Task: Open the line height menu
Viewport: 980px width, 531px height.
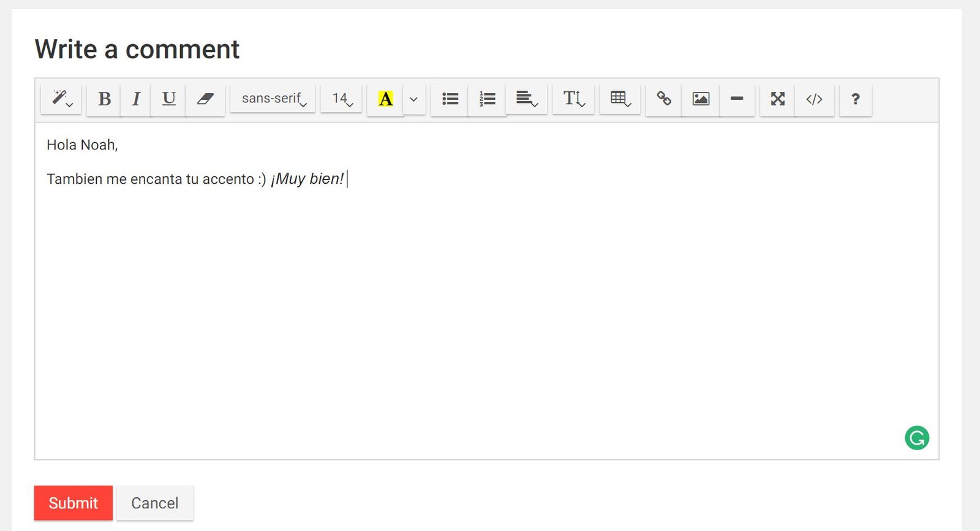Action: pyautogui.click(x=574, y=99)
